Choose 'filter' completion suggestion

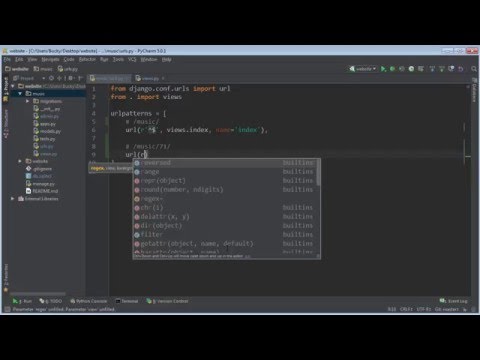coord(224,235)
